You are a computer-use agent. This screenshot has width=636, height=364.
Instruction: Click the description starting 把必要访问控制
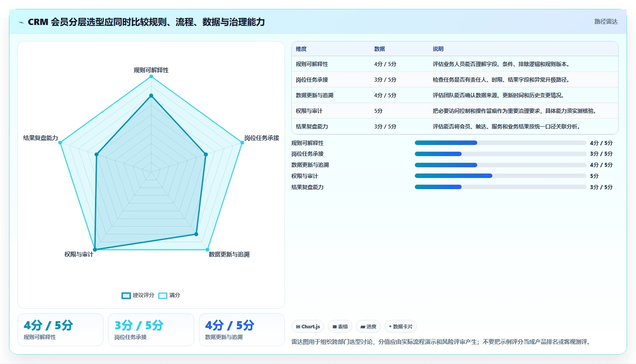pyautogui.click(x=515, y=111)
